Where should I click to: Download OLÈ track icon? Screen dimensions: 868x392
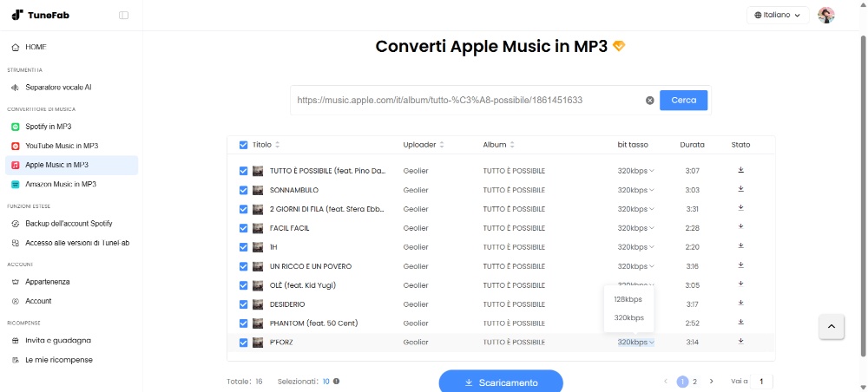click(x=740, y=284)
